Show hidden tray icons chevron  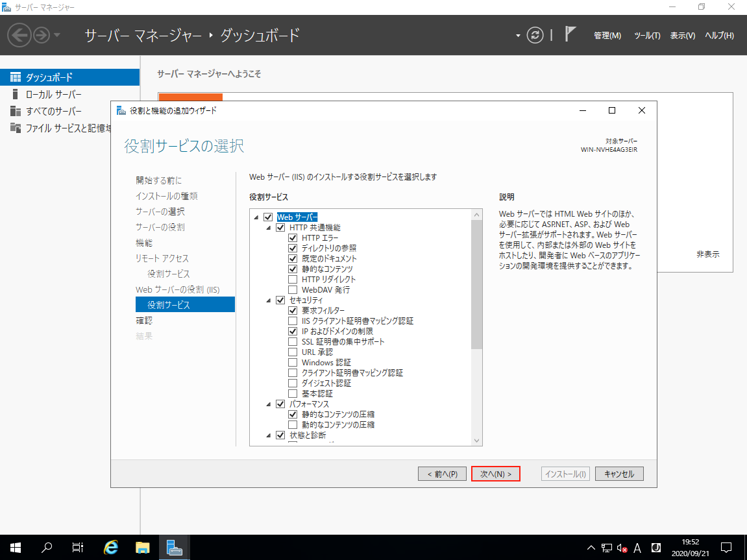point(591,548)
